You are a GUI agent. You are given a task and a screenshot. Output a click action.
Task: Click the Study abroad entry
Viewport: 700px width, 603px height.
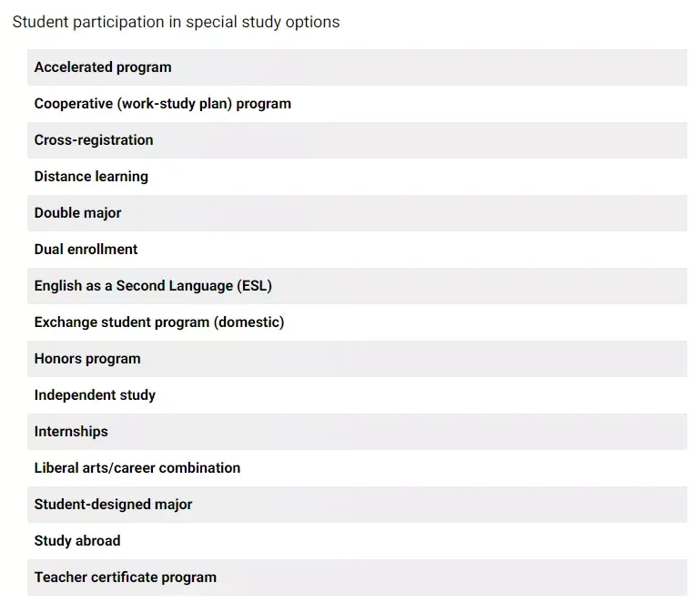356,541
